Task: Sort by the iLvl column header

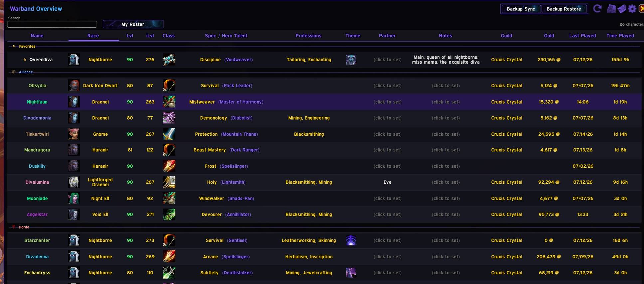Action: 150,36
